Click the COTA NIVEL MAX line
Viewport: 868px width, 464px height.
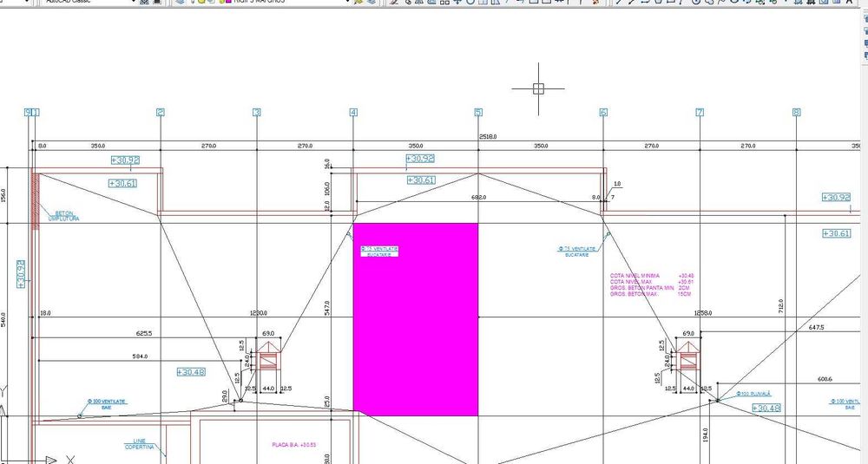[x=652, y=282]
